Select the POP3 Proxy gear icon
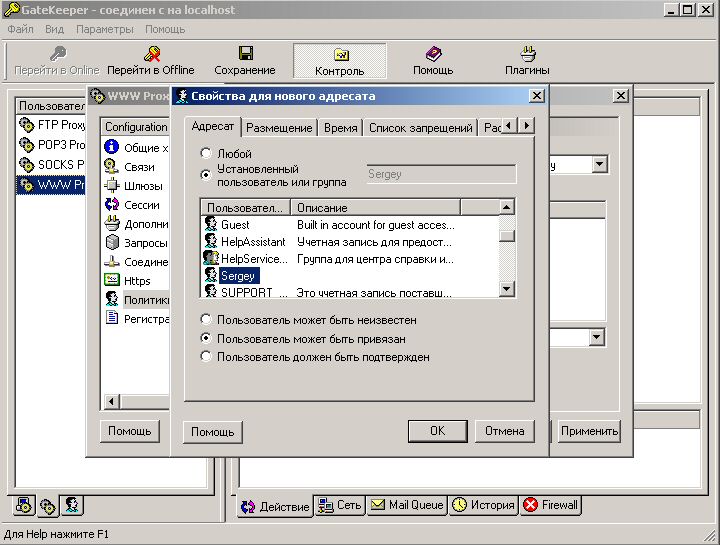 pos(27,145)
